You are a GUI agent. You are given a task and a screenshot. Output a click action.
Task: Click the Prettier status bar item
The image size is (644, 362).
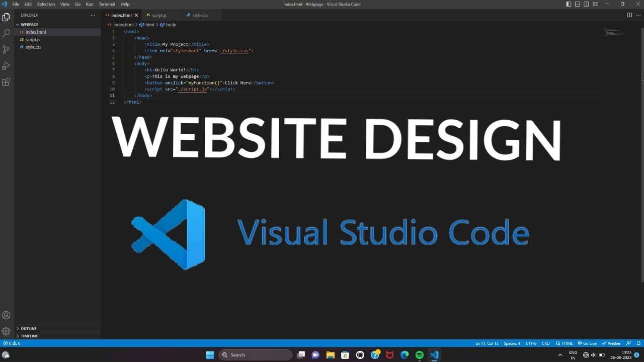[611, 343]
